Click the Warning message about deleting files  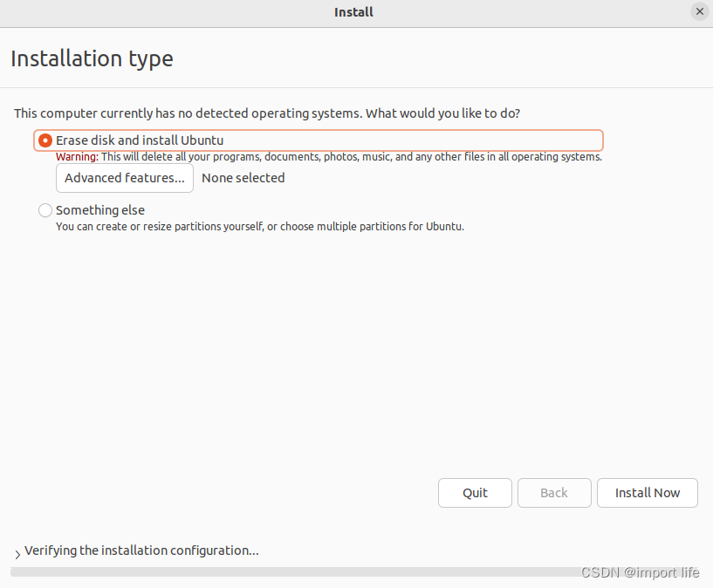coord(329,157)
